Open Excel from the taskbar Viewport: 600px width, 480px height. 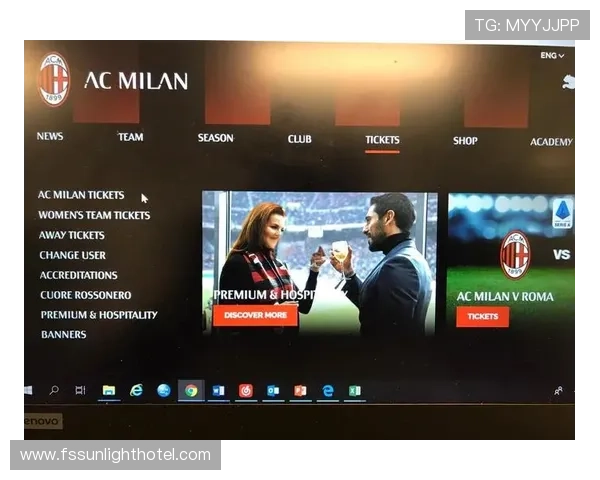click(354, 390)
